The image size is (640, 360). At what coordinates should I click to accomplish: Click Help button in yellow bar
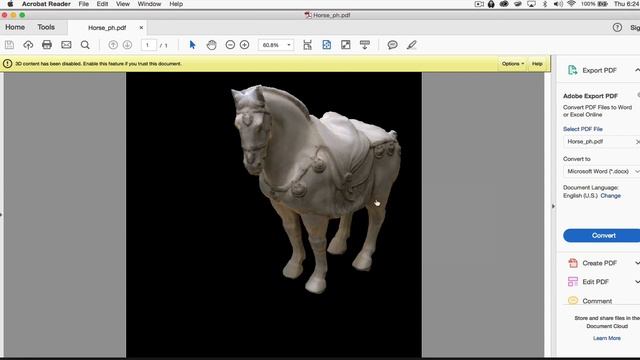pos(537,64)
